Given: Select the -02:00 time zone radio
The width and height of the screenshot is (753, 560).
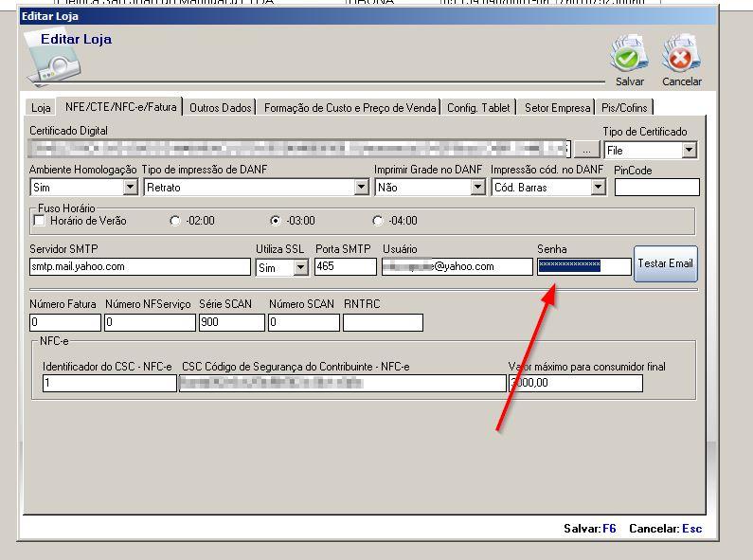Looking at the screenshot, I should click(x=175, y=221).
